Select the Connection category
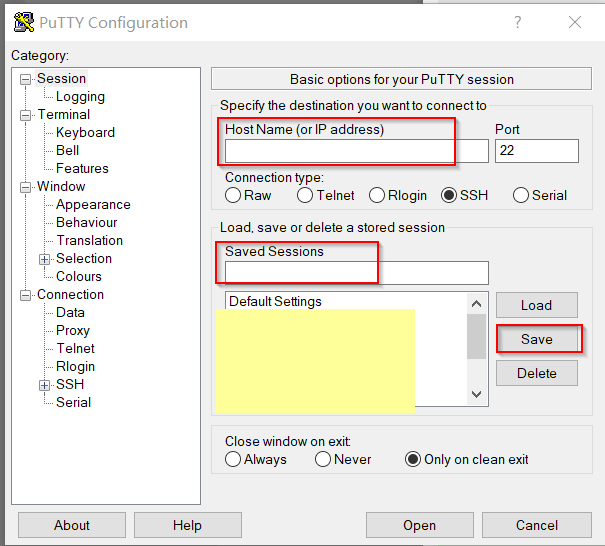The width and height of the screenshot is (605, 546). pos(70,294)
